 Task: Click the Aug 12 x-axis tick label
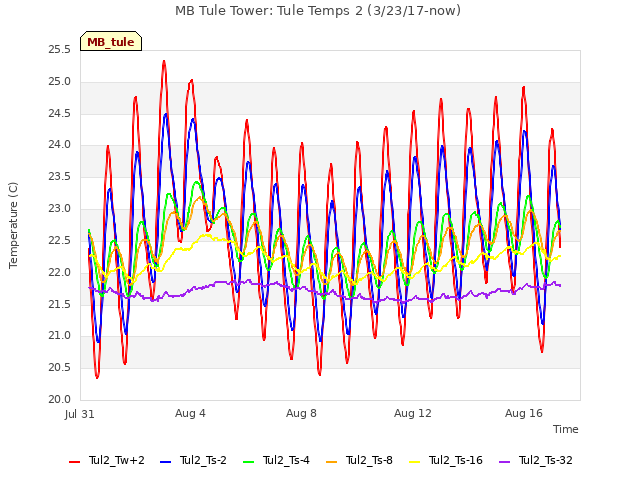click(x=413, y=413)
